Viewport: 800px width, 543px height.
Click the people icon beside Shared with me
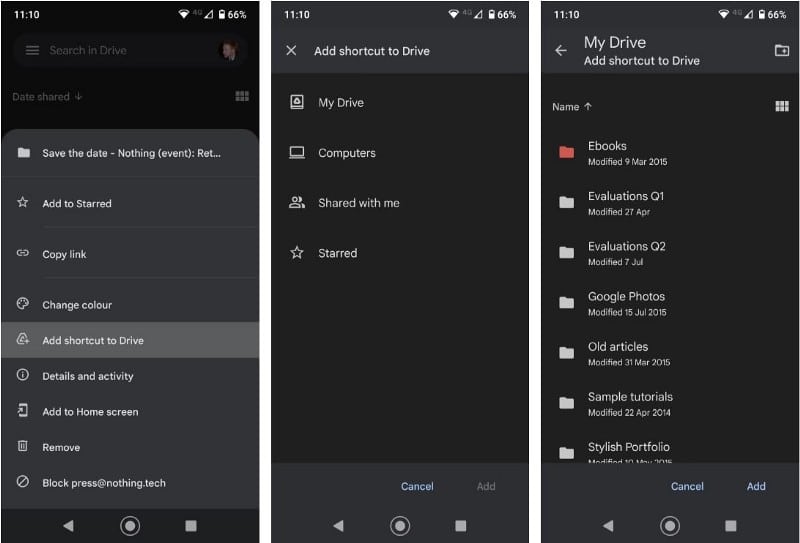pos(297,202)
